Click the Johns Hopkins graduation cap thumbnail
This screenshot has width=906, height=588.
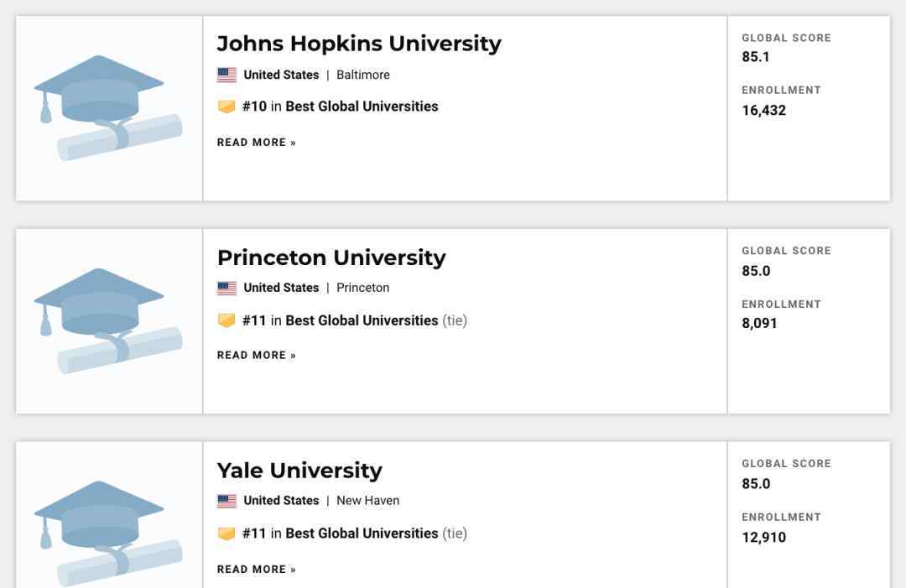(x=108, y=108)
